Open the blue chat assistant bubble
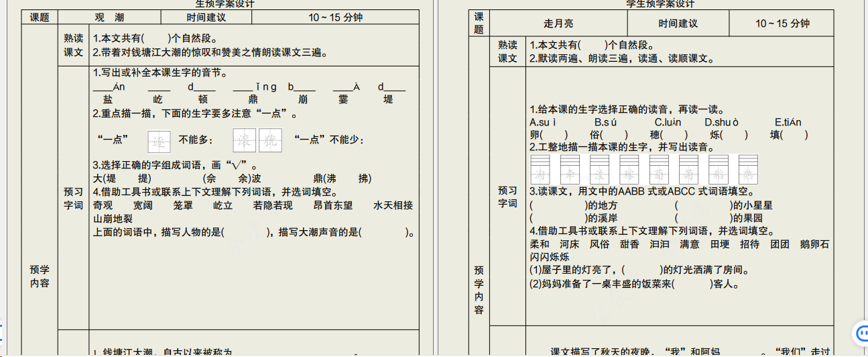 tap(860, 333)
